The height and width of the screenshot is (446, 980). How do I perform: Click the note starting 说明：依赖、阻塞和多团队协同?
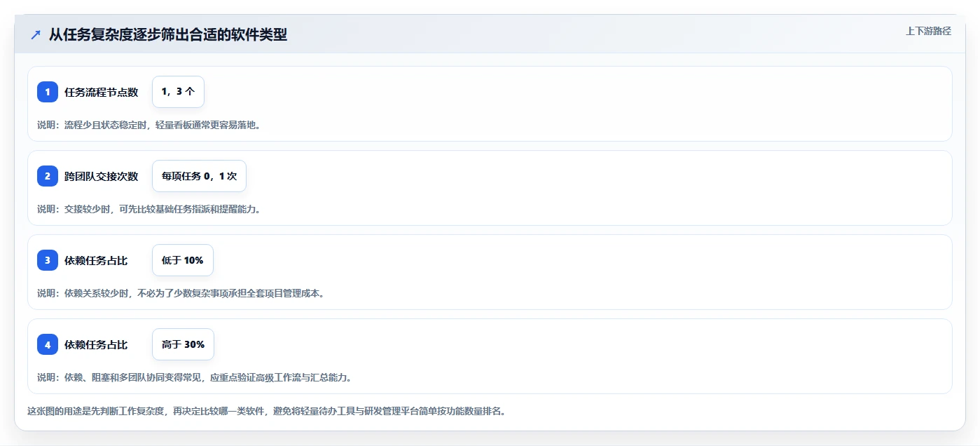pyautogui.click(x=194, y=377)
